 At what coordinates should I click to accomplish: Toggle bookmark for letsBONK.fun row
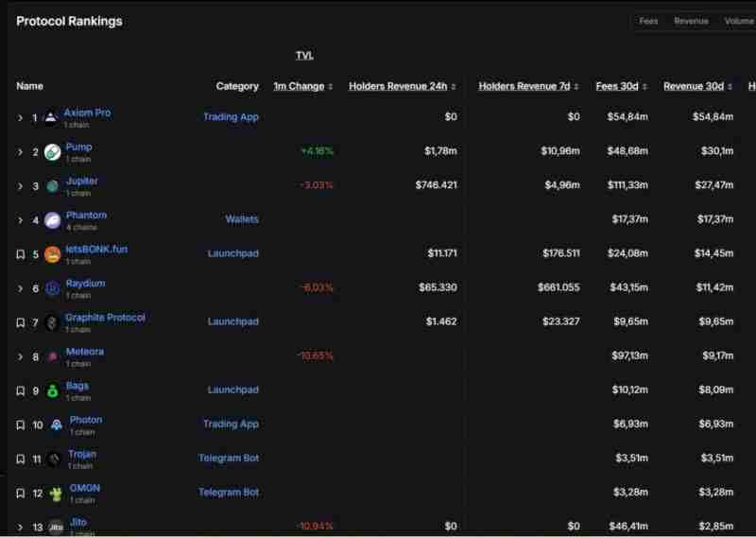tap(21, 254)
